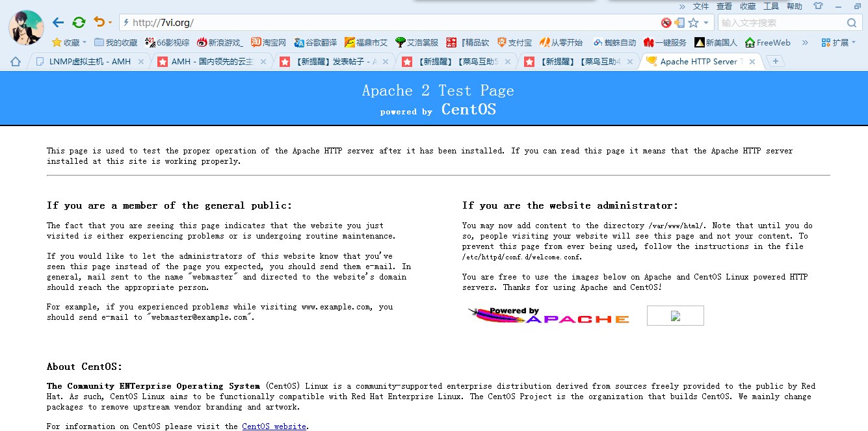
Task: Show more bookmarks via the bookmarks bar chevron
Action: (x=805, y=43)
